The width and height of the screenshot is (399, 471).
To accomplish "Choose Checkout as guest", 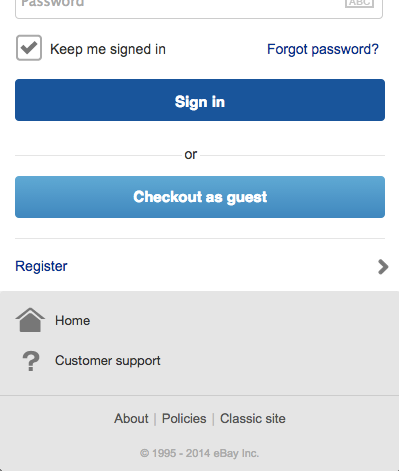I will (x=200, y=197).
